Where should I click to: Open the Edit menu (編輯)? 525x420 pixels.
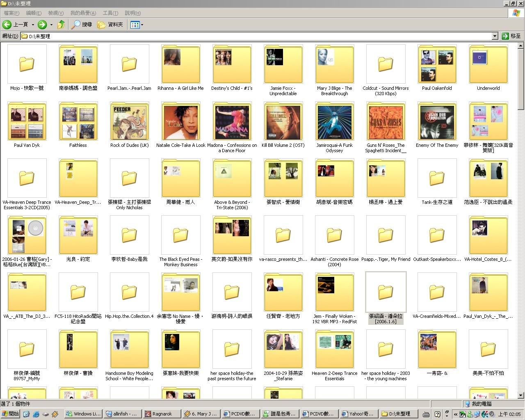(x=34, y=13)
